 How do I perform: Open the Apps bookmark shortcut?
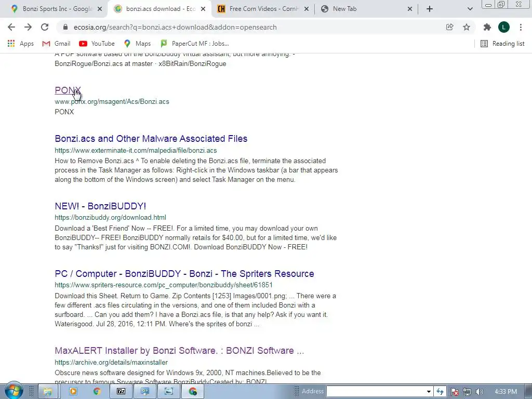20,44
